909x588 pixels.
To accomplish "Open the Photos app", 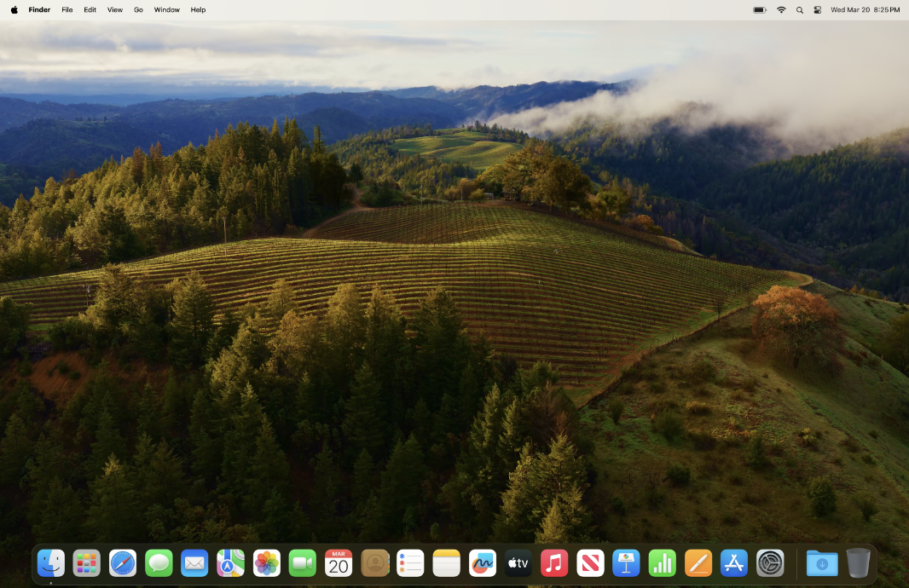I will tap(266, 562).
